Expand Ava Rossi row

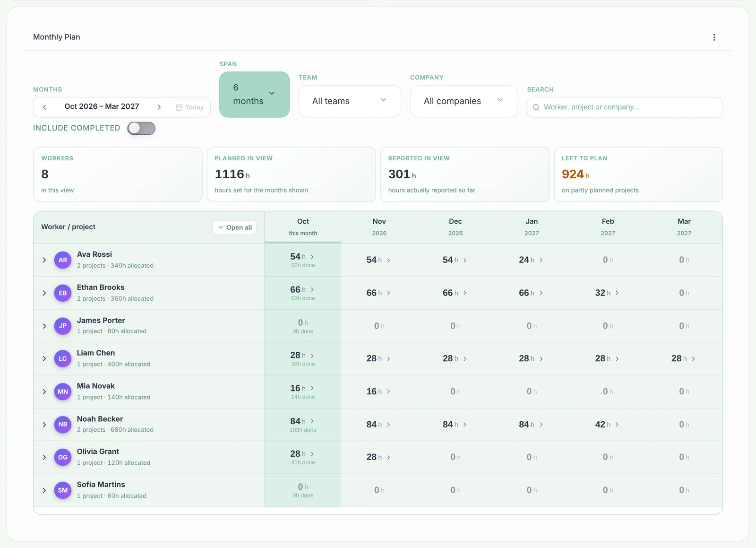44,260
